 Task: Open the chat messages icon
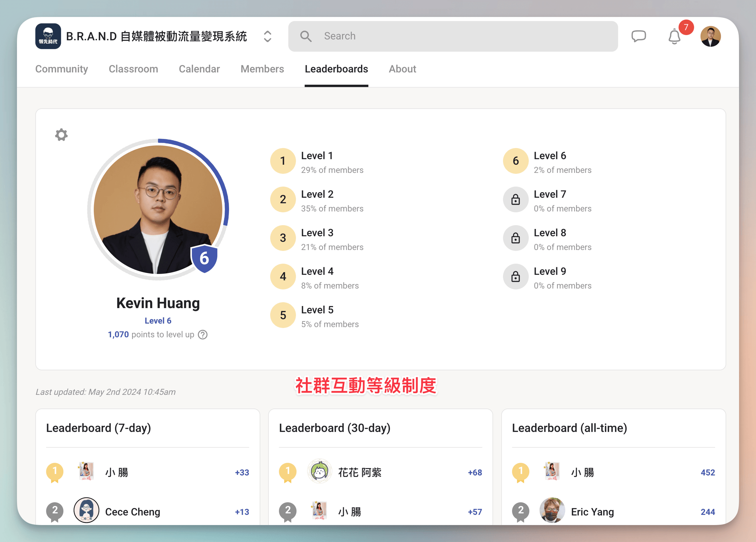pos(639,36)
